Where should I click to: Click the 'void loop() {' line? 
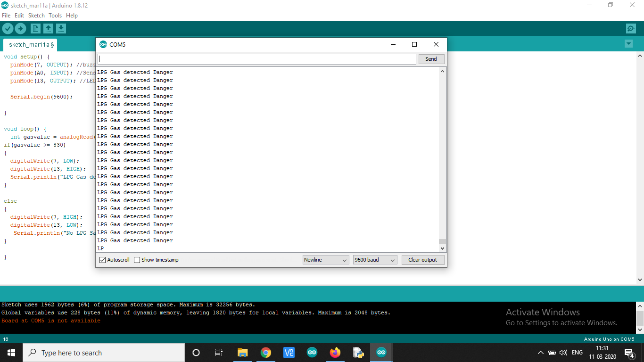click(x=25, y=129)
